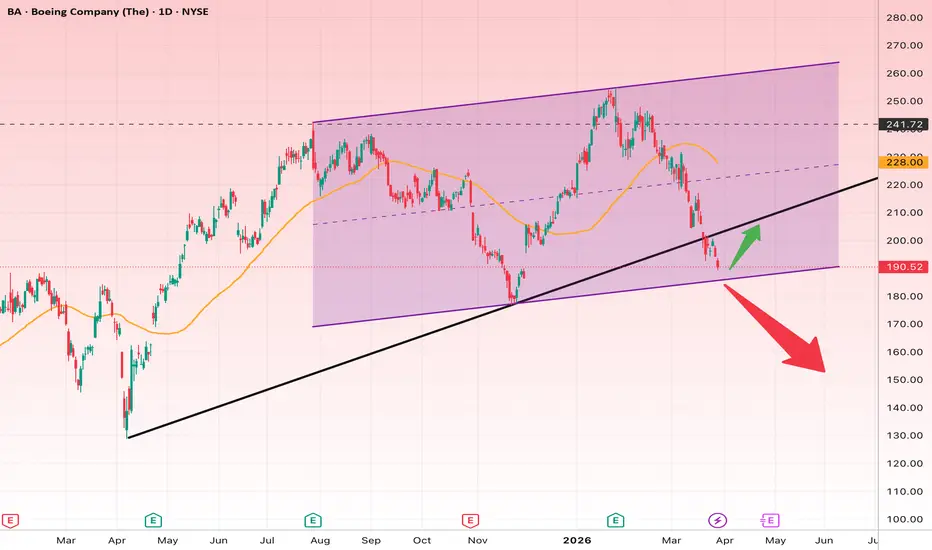This screenshot has width=932, height=550.
Task: Click the red 190.52 last price label
Action: pyautogui.click(x=903, y=267)
